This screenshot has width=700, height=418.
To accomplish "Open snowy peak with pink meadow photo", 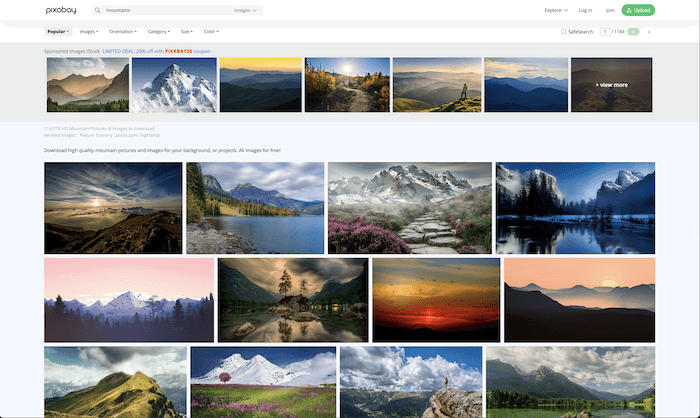I will [263, 382].
